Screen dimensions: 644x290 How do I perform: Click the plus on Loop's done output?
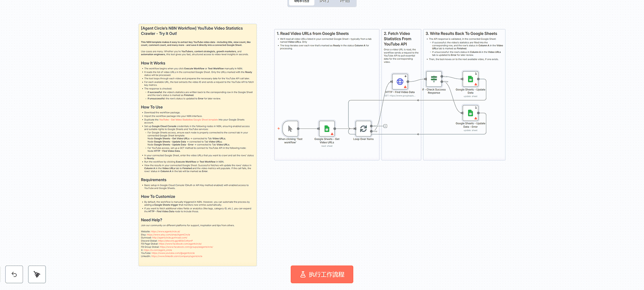385,126
